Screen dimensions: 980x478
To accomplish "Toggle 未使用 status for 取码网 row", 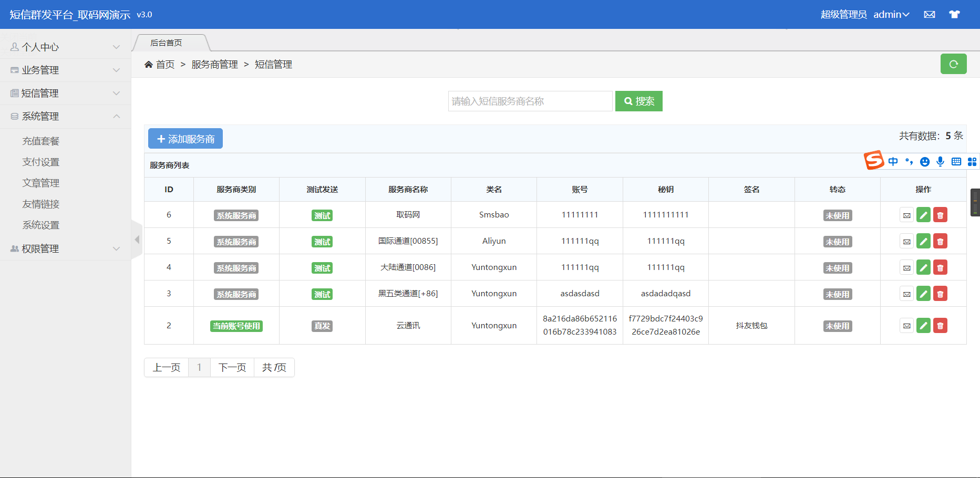I will (837, 215).
